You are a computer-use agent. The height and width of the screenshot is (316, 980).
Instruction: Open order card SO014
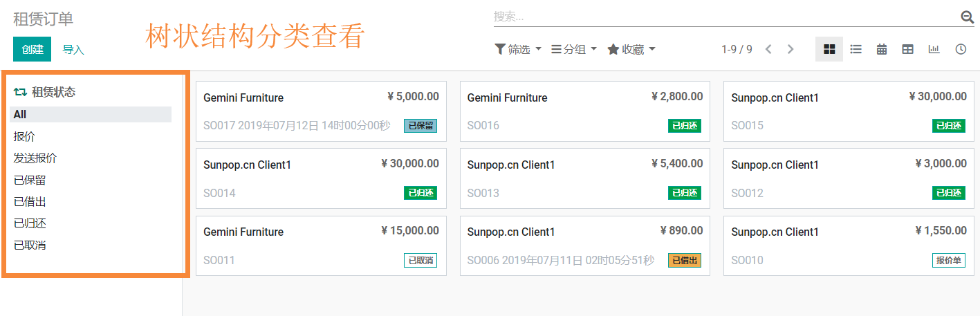click(x=321, y=178)
